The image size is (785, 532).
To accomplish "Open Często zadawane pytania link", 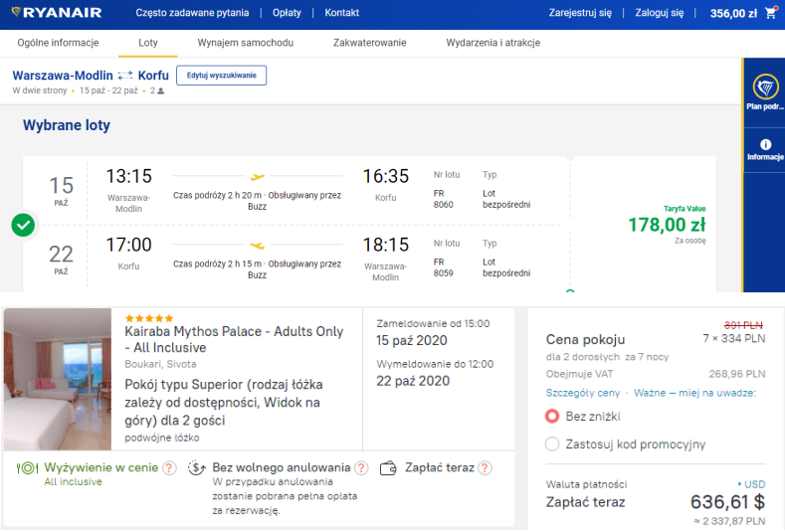I will pyautogui.click(x=191, y=14).
